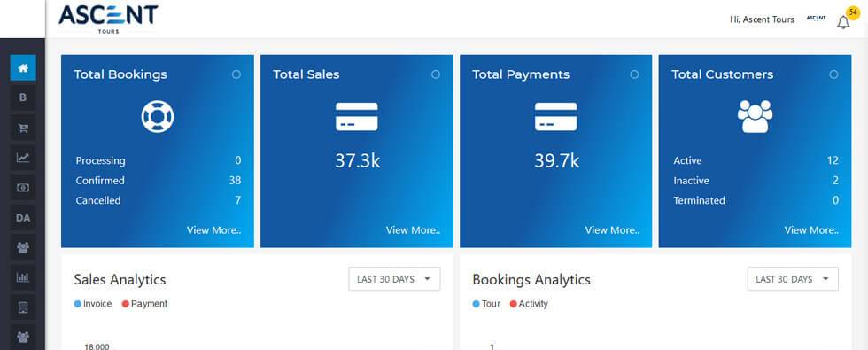Toggle the circle on the Total Bookings card

tap(236, 74)
